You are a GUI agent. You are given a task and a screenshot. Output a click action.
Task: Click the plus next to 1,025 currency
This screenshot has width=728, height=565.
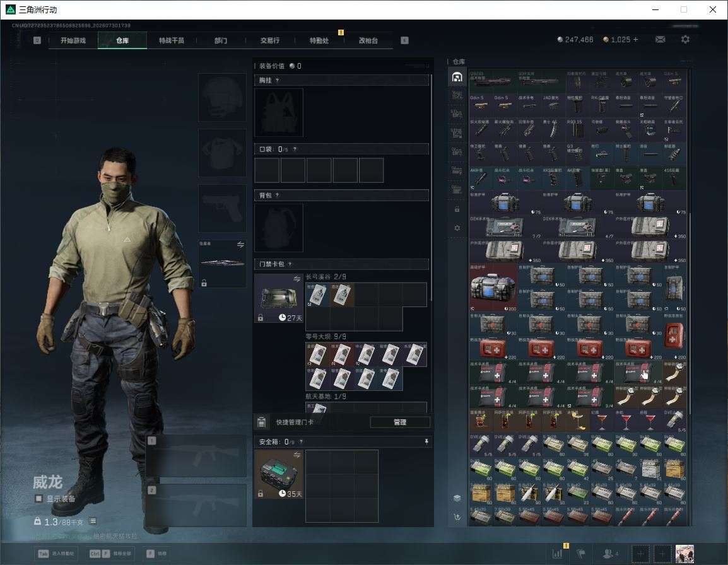click(635, 40)
